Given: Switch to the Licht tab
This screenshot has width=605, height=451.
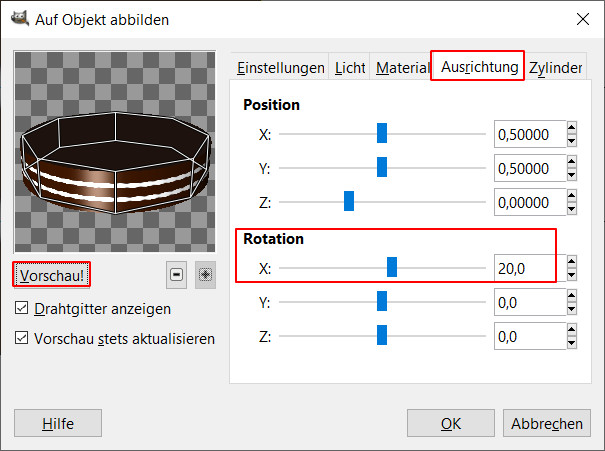Looking at the screenshot, I should (x=350, y=68).
